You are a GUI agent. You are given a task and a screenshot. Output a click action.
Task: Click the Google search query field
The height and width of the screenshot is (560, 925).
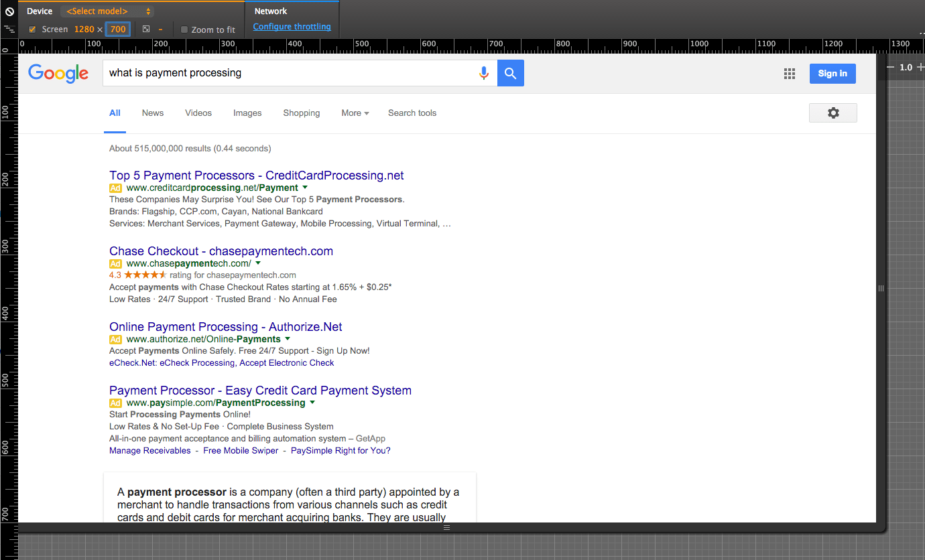click(x=288, y=73)
